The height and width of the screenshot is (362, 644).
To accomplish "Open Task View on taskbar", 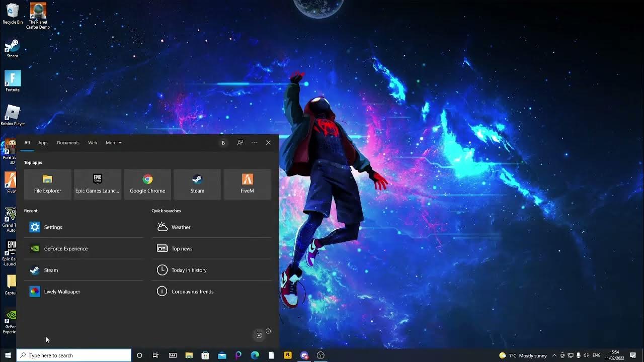I will tap(156, 355).
